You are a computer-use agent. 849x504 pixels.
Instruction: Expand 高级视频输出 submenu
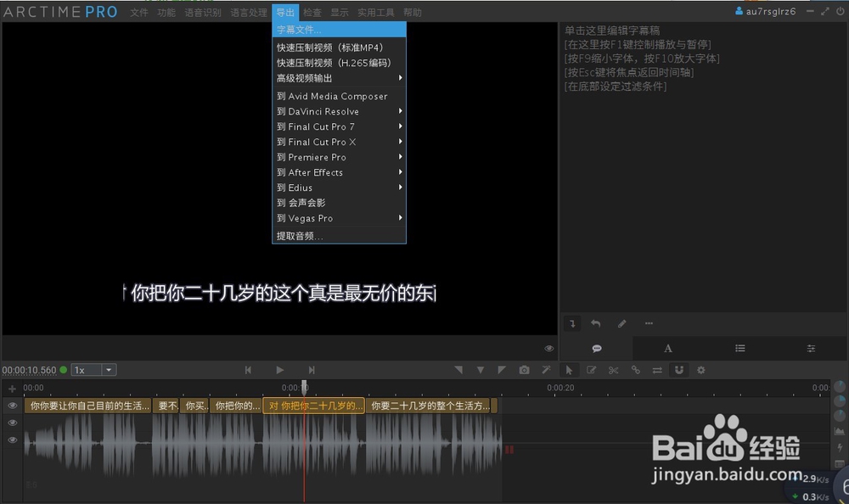tap(339, 78)
